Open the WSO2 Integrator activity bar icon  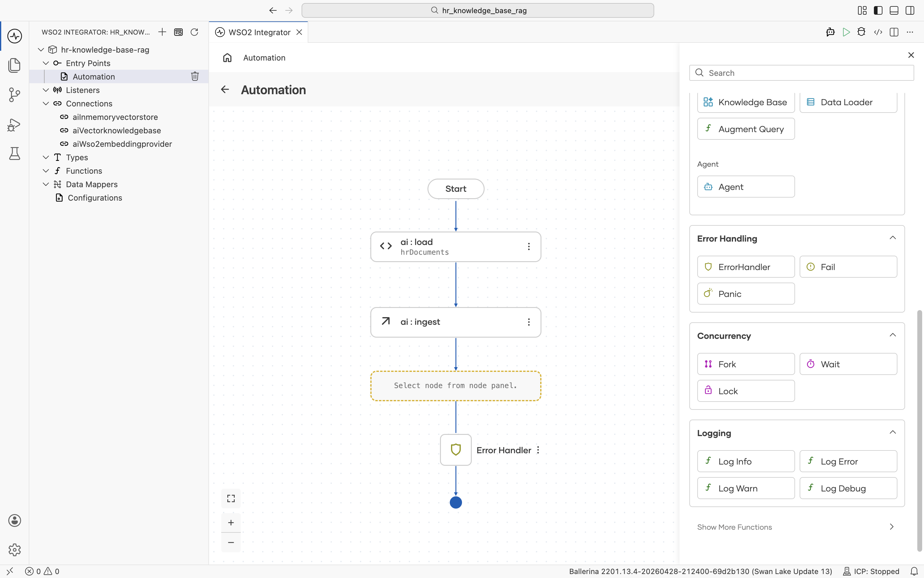(x=14, y=36)
